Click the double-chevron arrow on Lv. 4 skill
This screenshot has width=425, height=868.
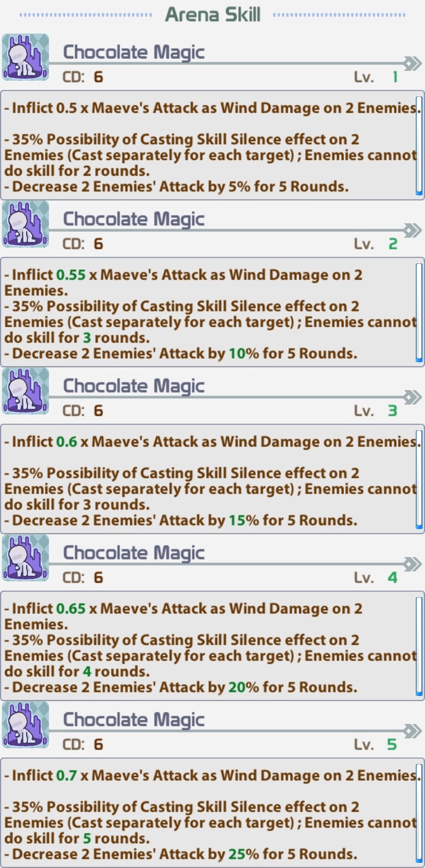412,564
